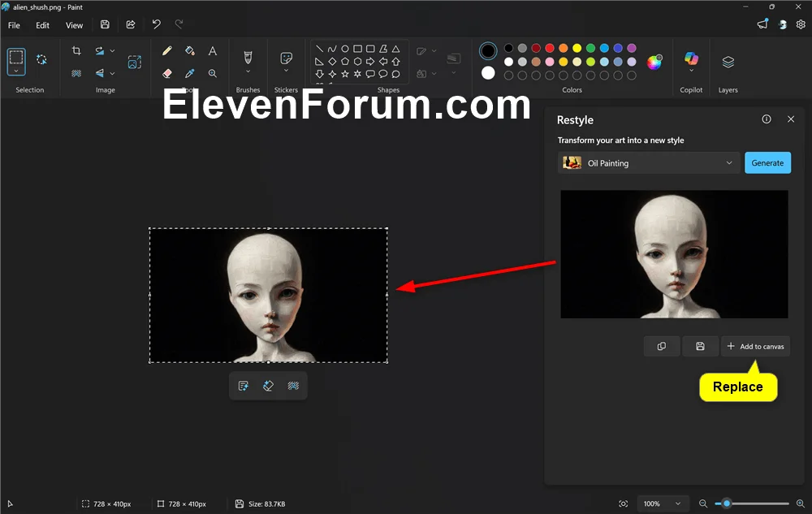Undo the last action

click(156, 24)
